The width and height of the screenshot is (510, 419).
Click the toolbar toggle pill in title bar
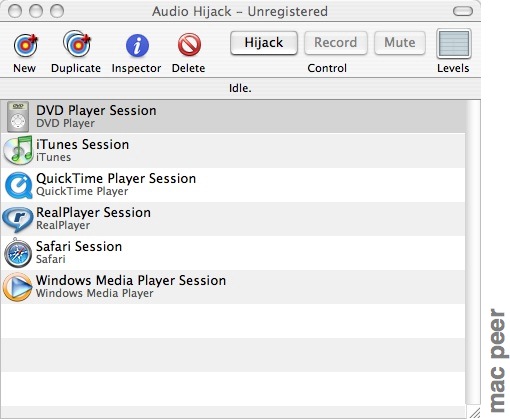tap(463, 11)
